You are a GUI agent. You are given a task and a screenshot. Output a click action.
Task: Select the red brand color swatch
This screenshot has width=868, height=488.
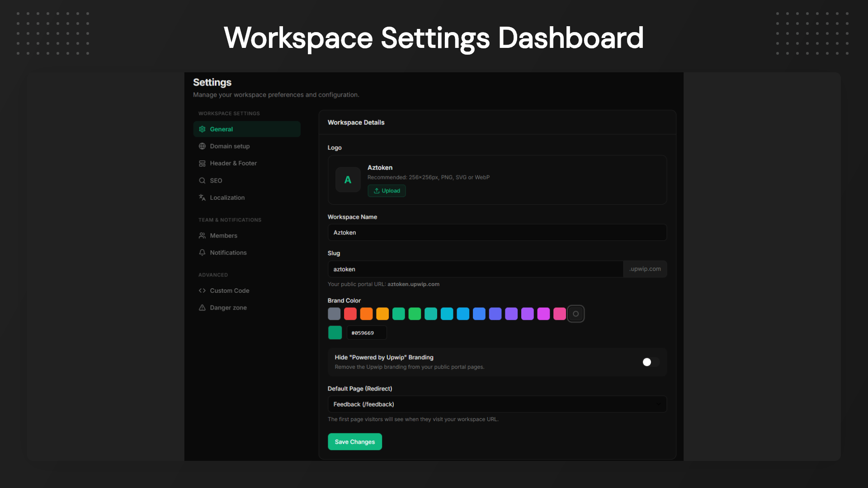(x=350, y=314)
